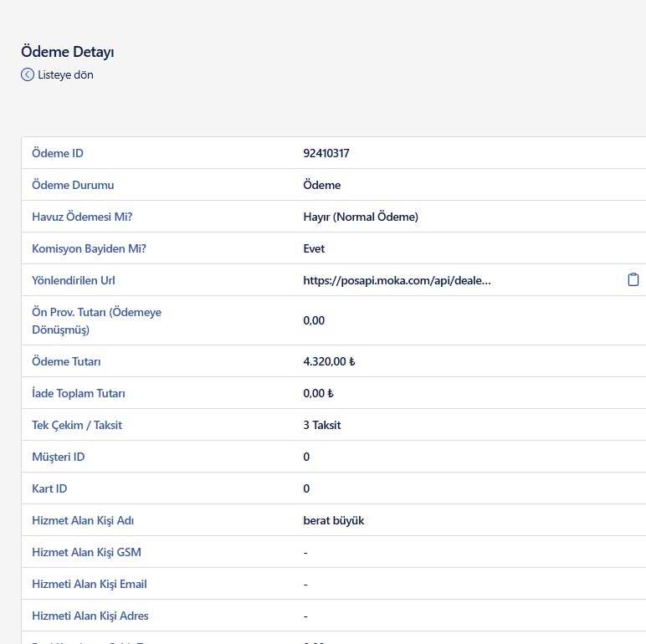Click the Listeye dön link
Screen dimensions: 646x644
(65, 74)
